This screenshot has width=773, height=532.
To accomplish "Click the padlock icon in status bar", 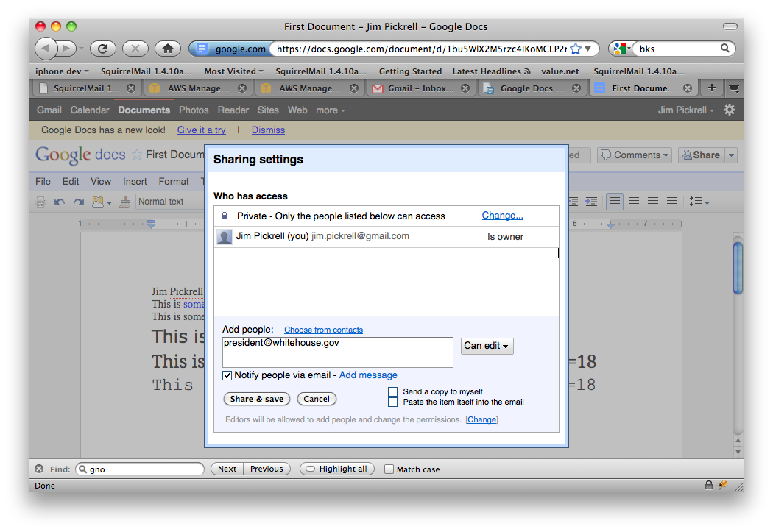I will [x=708, y=485].
